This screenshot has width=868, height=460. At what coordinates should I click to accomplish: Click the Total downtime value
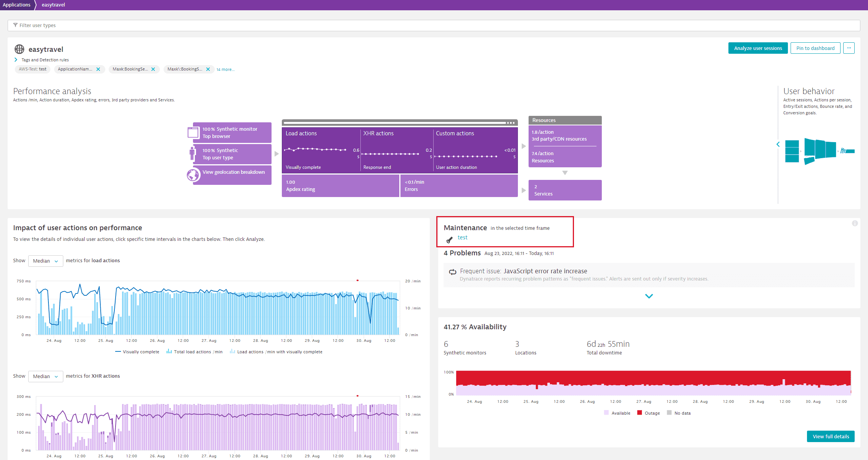pyautogui.click(x=608, y=344)
